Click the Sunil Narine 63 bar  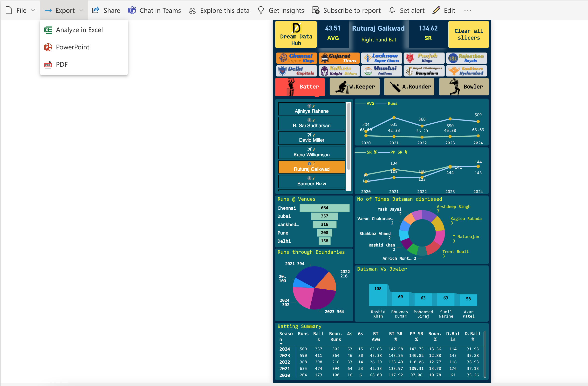445,299
